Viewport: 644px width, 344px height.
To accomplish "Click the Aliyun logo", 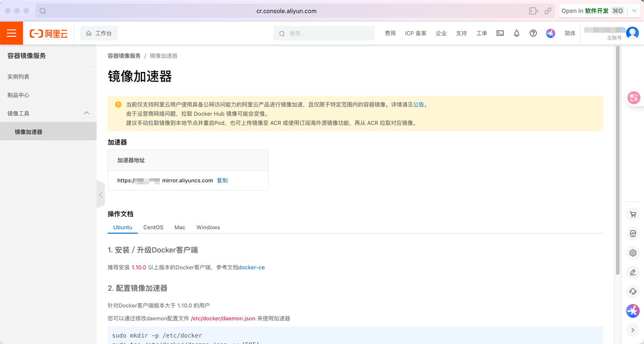I will 48,34.
